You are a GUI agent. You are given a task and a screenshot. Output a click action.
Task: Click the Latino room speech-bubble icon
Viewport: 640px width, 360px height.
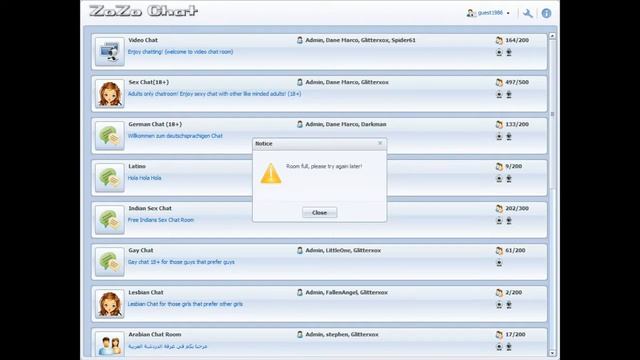[109, 178]
